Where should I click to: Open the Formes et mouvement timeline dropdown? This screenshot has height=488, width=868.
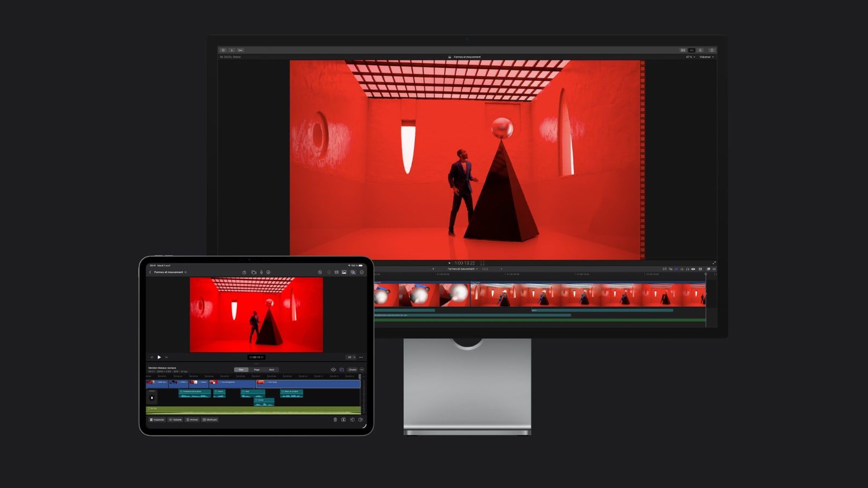pyautogui.click(x=464, y=268)
